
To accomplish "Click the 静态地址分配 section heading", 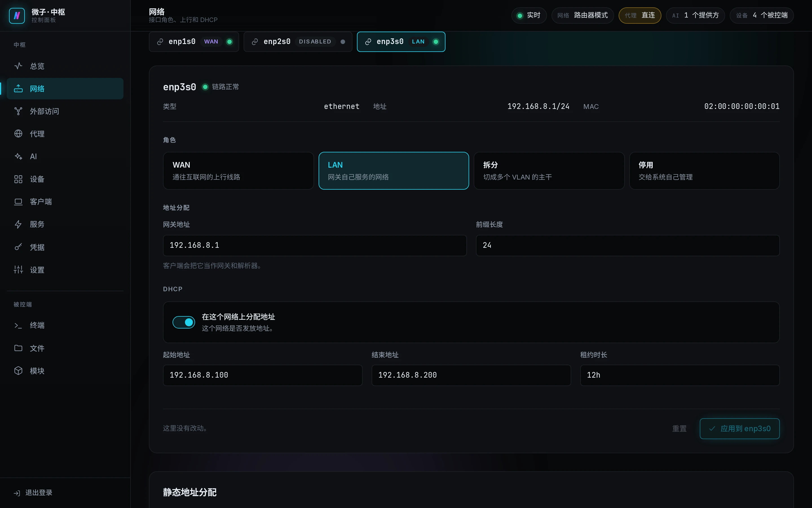I will [x=189, y=492].
